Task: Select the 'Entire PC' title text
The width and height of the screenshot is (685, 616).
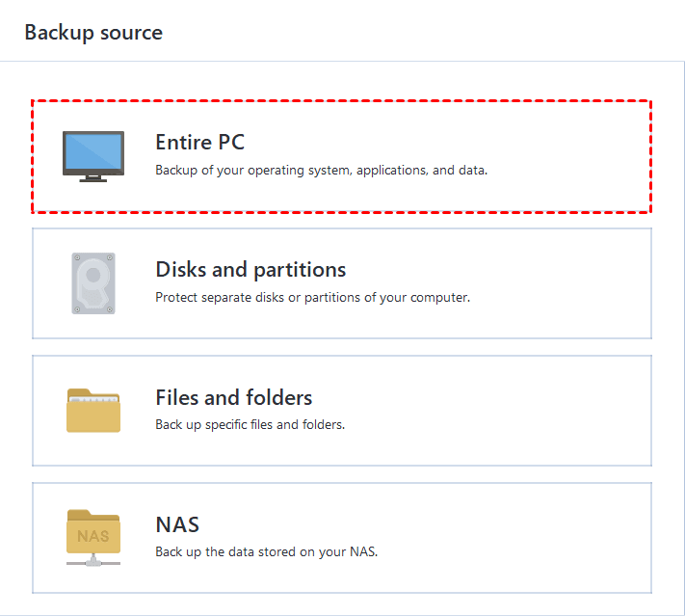Action: pos(199,143)
